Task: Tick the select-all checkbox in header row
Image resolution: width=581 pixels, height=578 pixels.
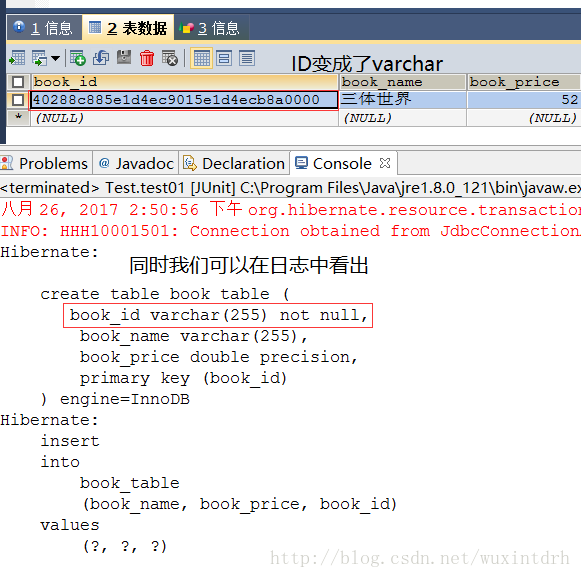Action: click(x=18, y=82)
